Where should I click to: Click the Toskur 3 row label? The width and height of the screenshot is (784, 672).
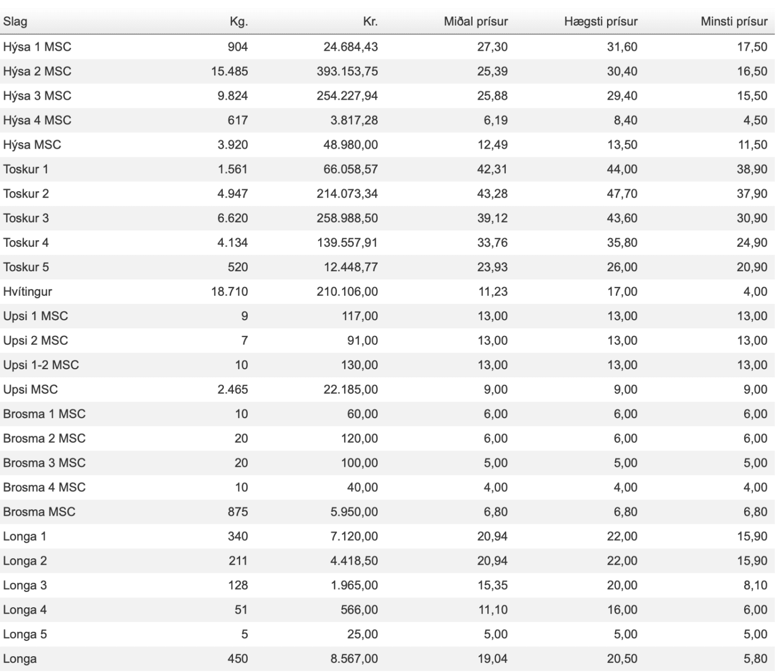26,218
